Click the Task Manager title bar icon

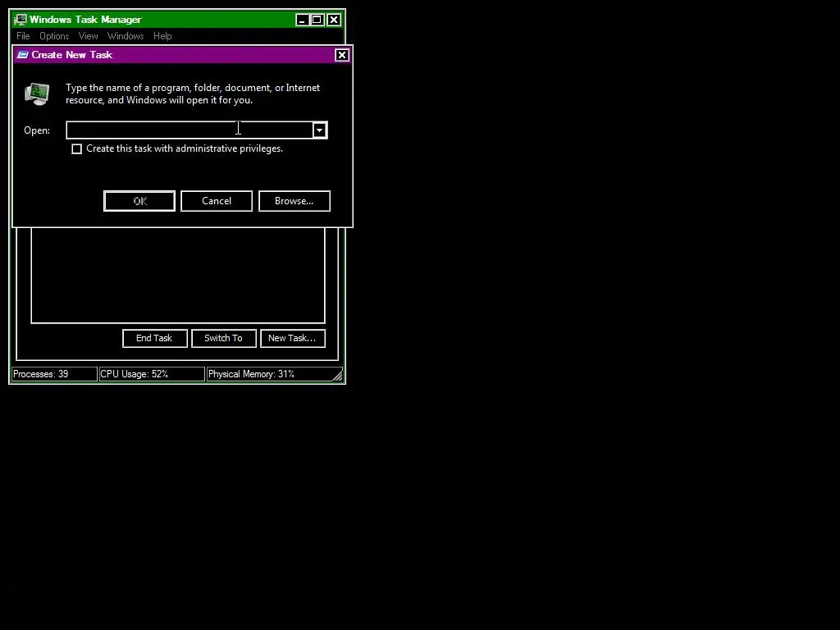[x=21, y=20]
